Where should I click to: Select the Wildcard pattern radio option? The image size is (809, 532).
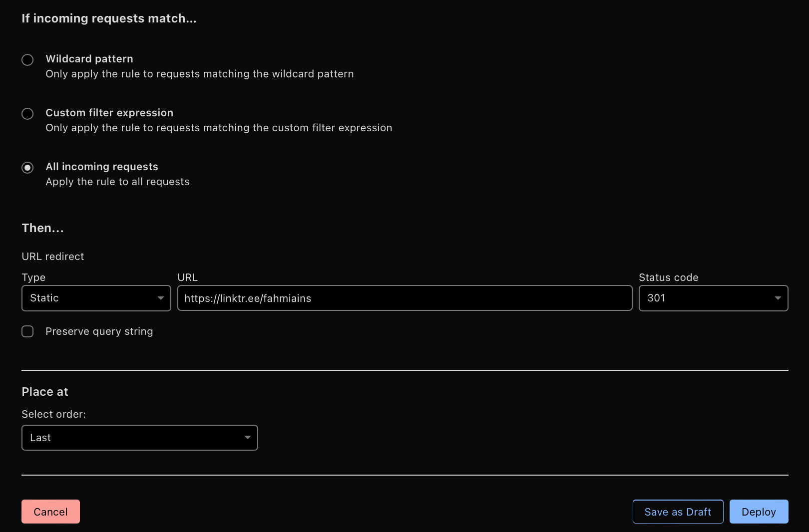pyautogui.click(x=27, y=60)
